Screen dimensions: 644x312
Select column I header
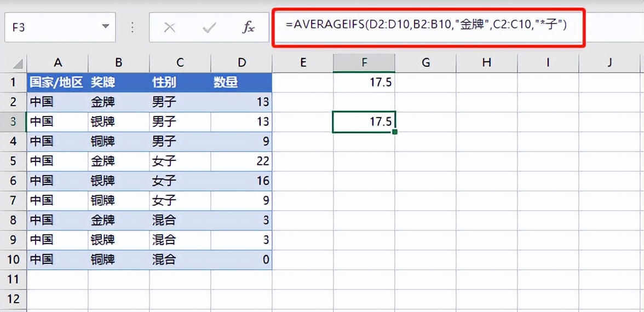pyautogui.click(x=548, y=63)
